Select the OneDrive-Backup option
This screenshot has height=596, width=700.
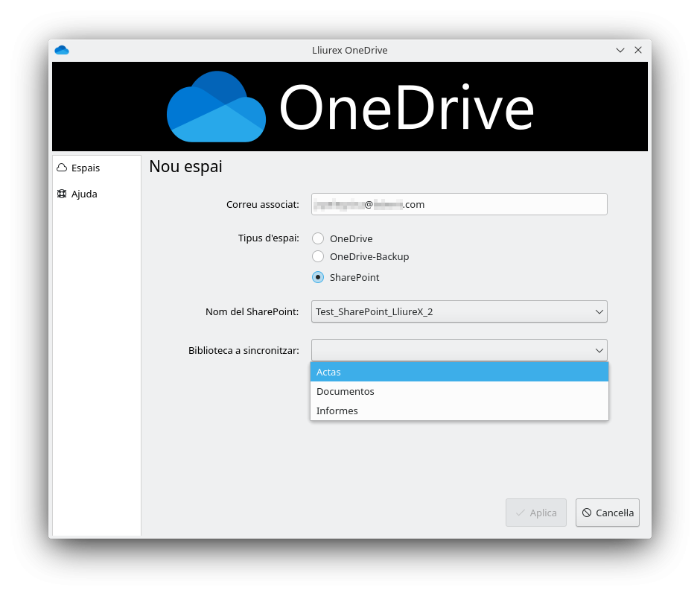(x=319, y=256)
